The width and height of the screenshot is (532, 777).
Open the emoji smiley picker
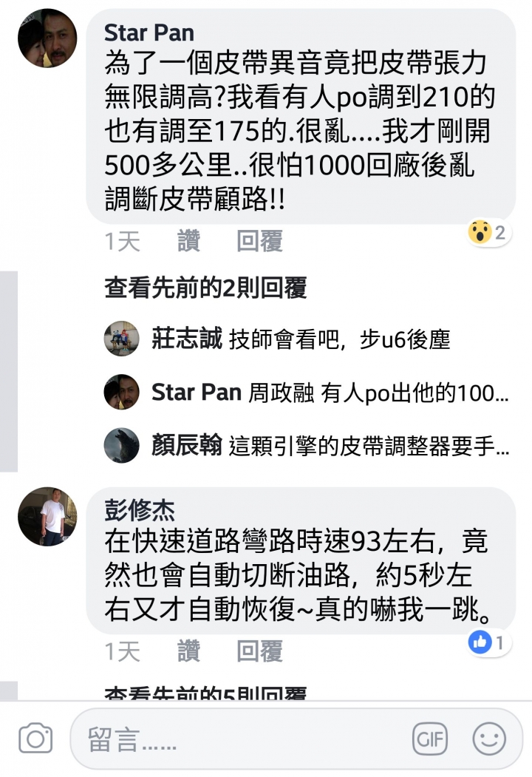point(489,739)
